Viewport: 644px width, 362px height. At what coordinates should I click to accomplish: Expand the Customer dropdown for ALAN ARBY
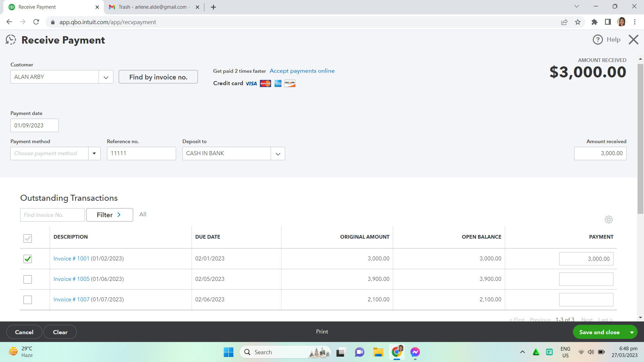coord(106,77)
